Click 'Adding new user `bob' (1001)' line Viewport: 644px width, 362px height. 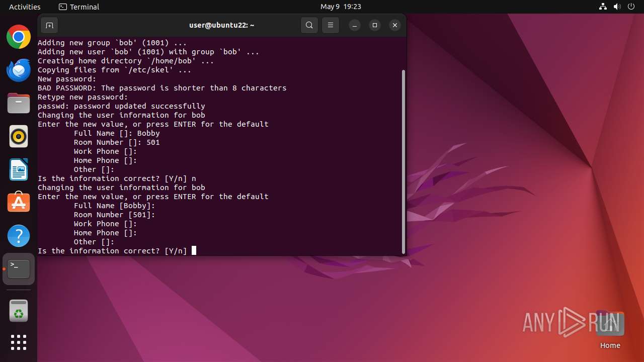148,52
